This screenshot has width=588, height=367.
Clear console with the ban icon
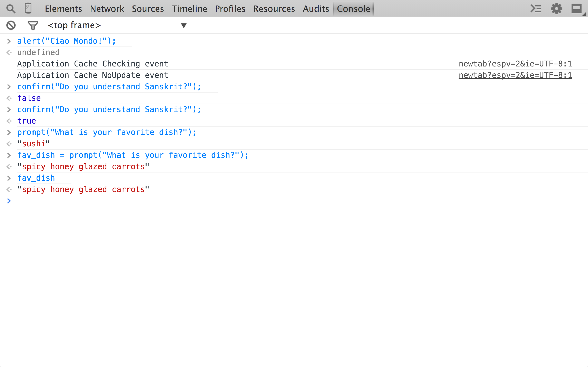click(x=11, y=25)
